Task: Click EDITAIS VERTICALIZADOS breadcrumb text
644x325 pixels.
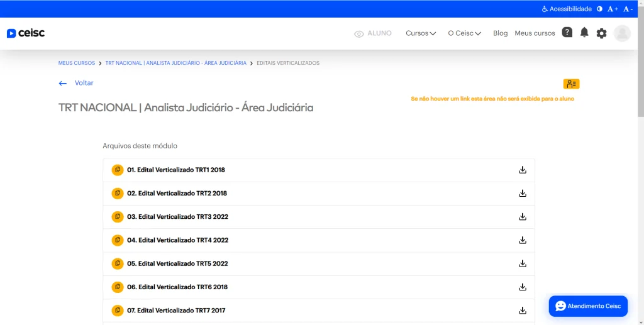Action: click(x=288, y=63)
